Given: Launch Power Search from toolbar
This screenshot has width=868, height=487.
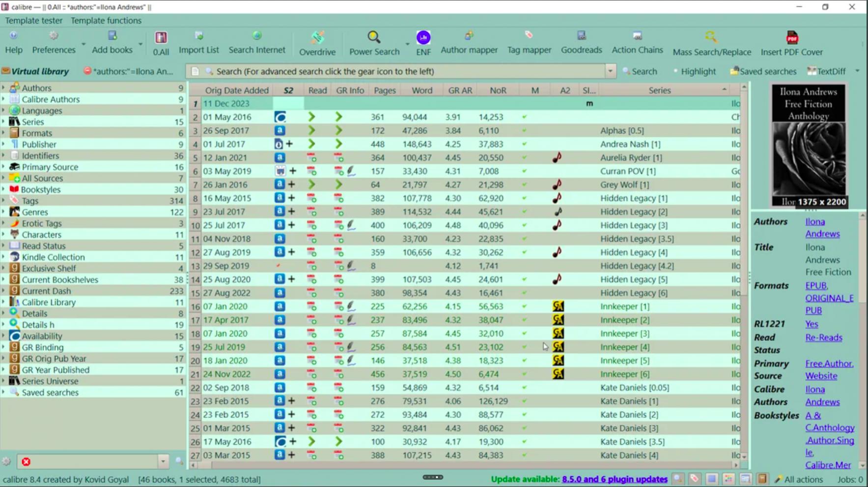Looking at the screenshot, I should (x=374, y=43).
